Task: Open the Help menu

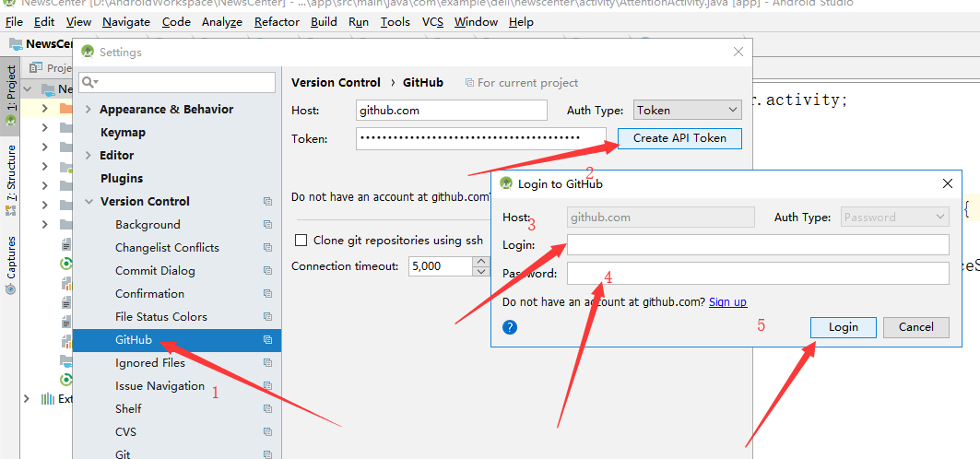Action: (x=521, y=22)
